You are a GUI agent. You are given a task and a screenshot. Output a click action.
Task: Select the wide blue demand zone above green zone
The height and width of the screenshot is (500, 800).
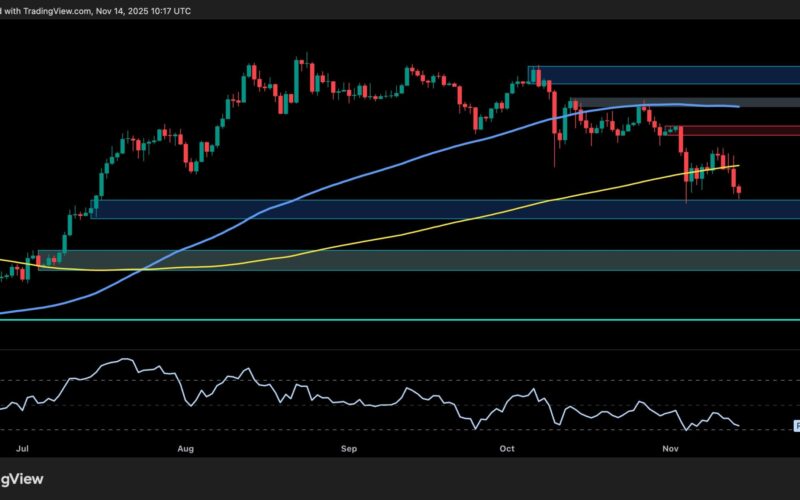tap(400, 209)
